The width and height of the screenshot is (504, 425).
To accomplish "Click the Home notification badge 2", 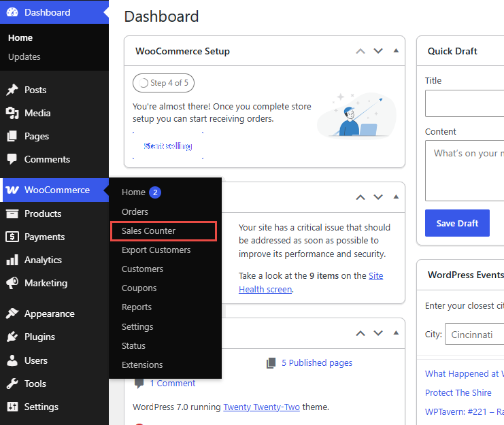I will point(155,192).
